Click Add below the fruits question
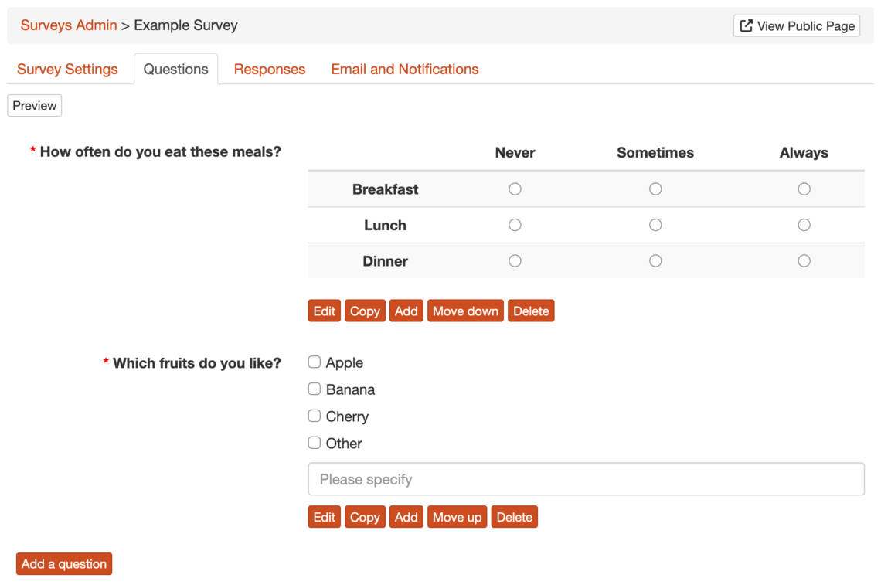This screenshot has width=881, height=588. point(406,517)
